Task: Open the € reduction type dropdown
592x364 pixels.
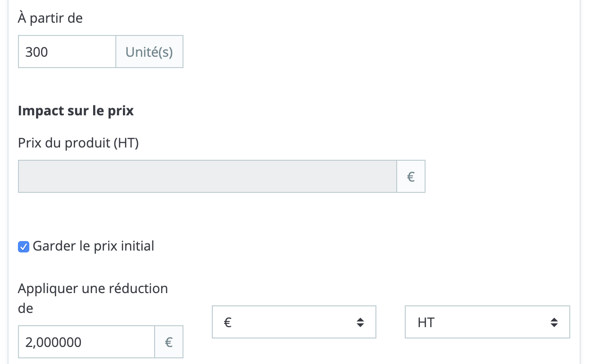Action: pyautogui.click(x=293, y=322)
